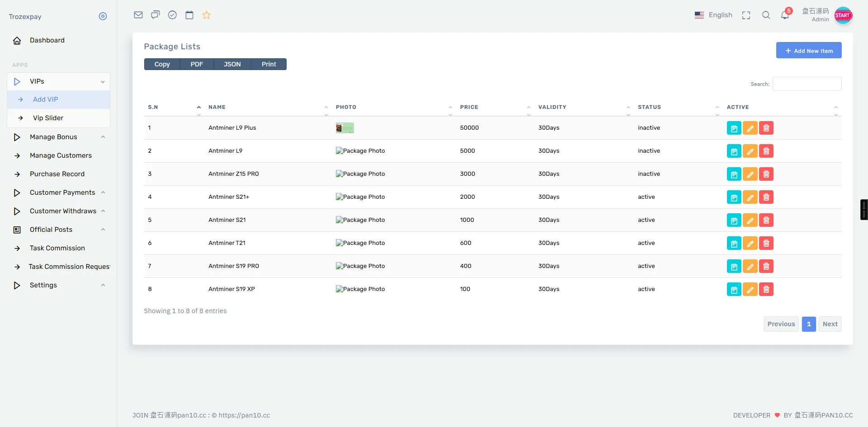Click the Trozexpay brand name
868x427 pixels.
[x=25, y=17]
